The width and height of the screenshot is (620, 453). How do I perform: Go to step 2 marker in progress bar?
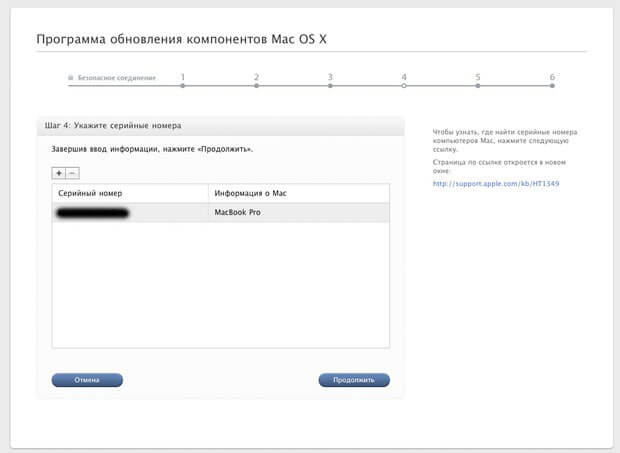(256, 85)
